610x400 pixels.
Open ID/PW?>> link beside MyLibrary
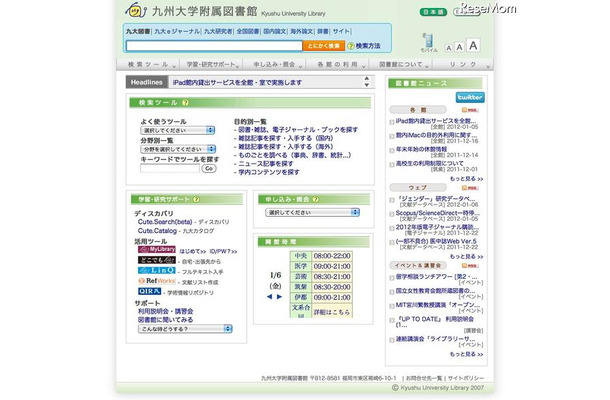click(x=223, y=252)
